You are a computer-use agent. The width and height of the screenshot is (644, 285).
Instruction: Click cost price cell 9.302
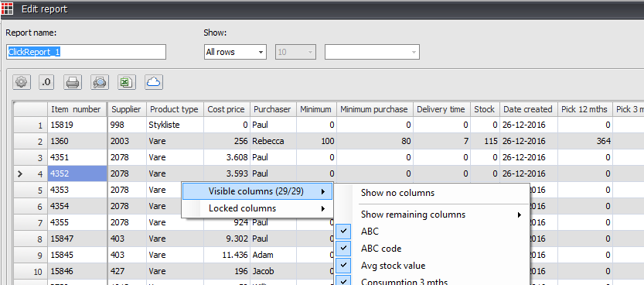[227, 239]
